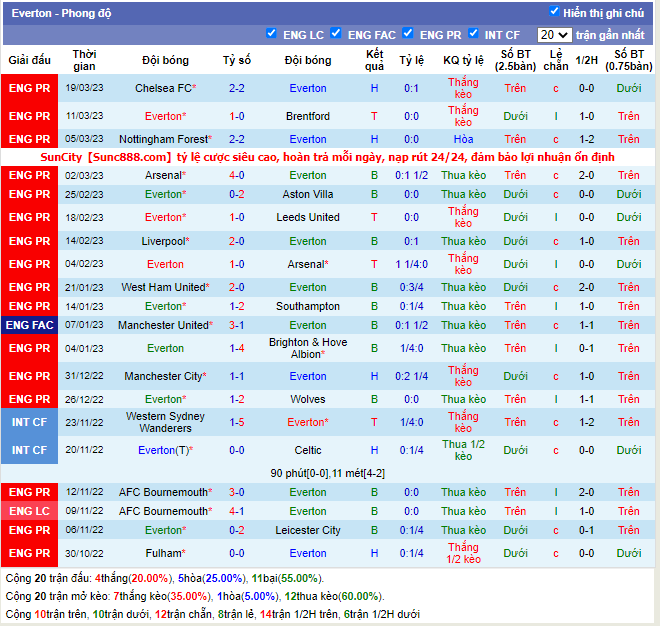The height and width of the screenshot is (626, 660).
Task: Click the 'Giải đấu' column header
Action: click(29, 60)
